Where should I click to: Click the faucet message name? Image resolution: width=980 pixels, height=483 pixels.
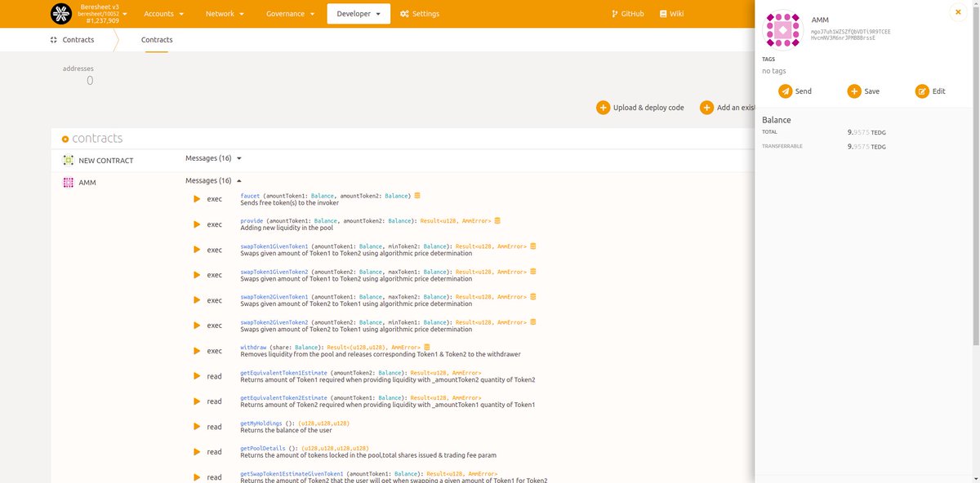(250, 196)
